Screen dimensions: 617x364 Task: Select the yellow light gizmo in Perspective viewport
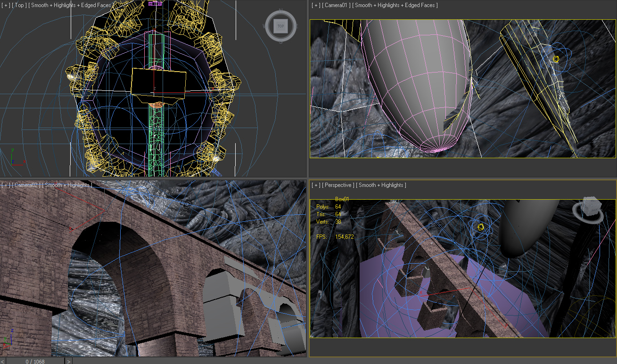481,227
